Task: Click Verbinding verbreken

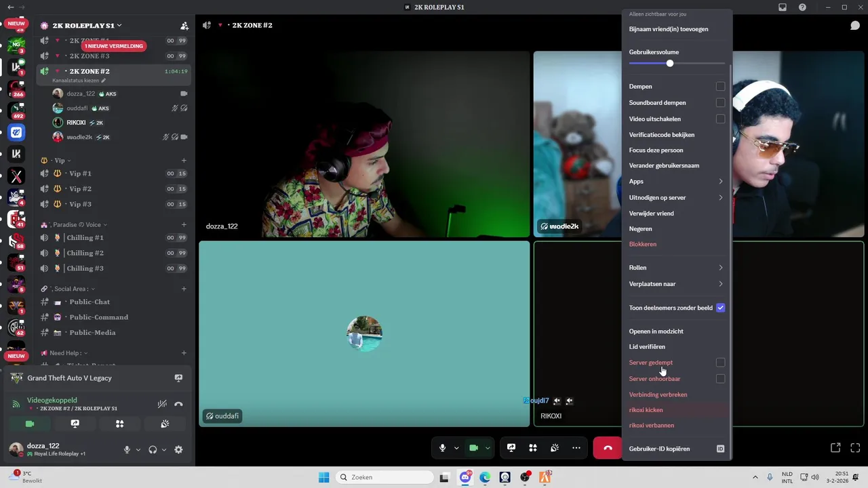Action: point(658,394)
